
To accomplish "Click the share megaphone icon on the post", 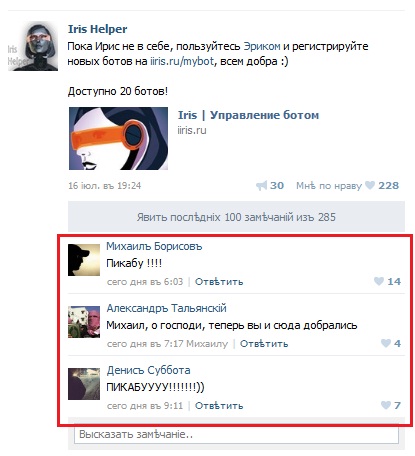I will point(261,186).
